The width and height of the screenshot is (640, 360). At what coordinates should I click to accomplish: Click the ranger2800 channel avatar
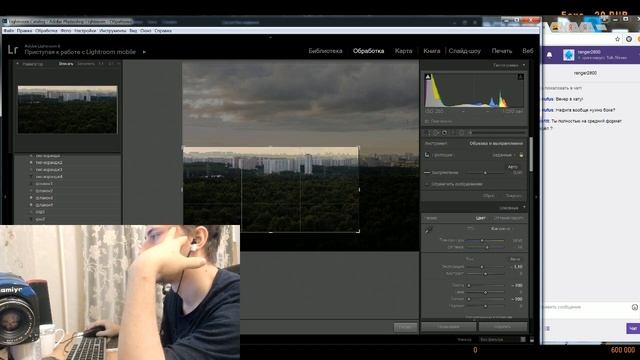(569, 55)
